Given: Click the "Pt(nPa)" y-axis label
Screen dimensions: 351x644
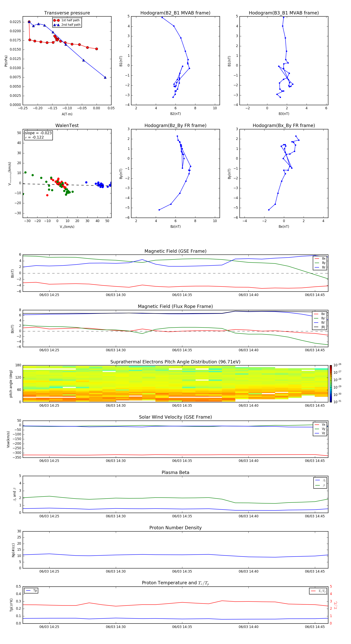Looking at the screenshot, I should point(6,61).
